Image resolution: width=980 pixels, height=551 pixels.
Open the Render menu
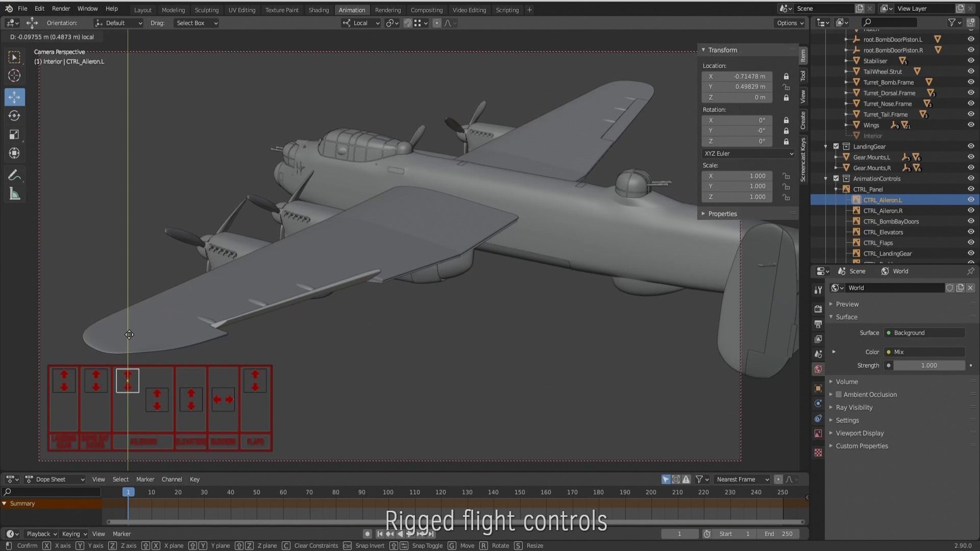click(x=61, y=9)
